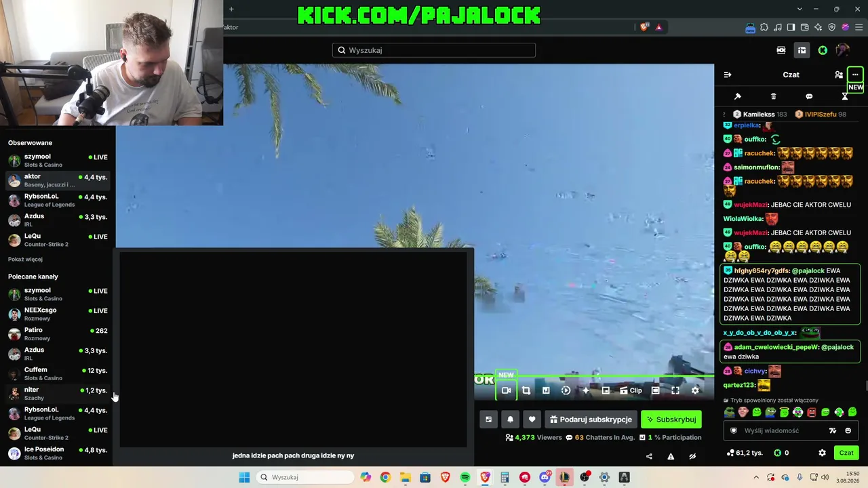Open the chat users list icon

point(839,75)
